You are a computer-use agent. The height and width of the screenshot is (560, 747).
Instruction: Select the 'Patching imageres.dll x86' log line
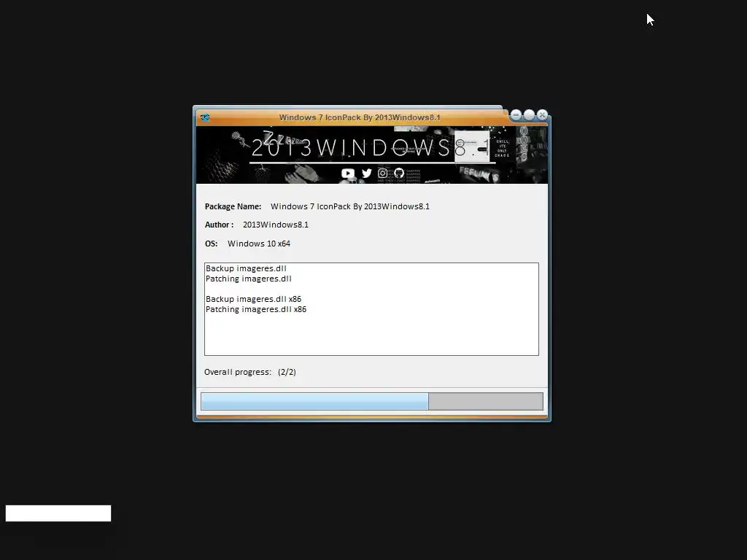click(256, 309)
